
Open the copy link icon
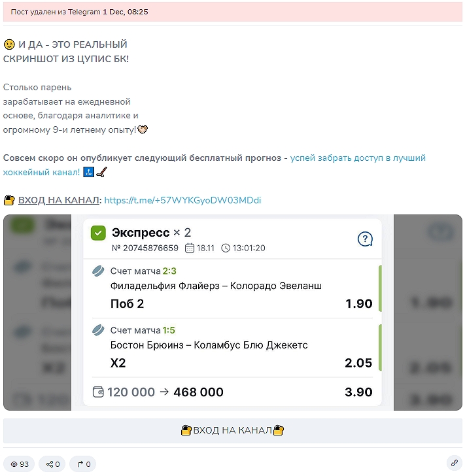455,463
